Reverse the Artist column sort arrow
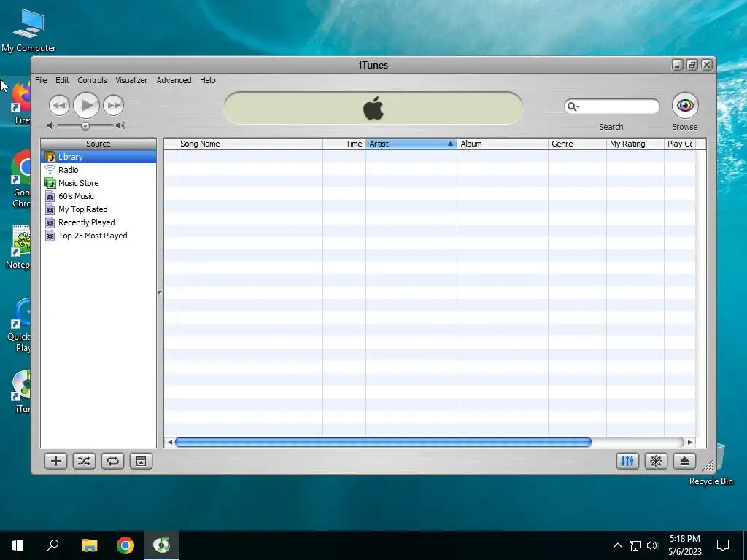Viewport: 747px width, 560px height. (450, 144)
